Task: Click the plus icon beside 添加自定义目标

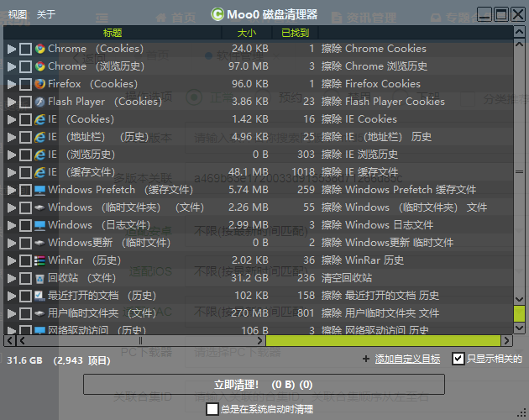Action: tap(366, 359)
